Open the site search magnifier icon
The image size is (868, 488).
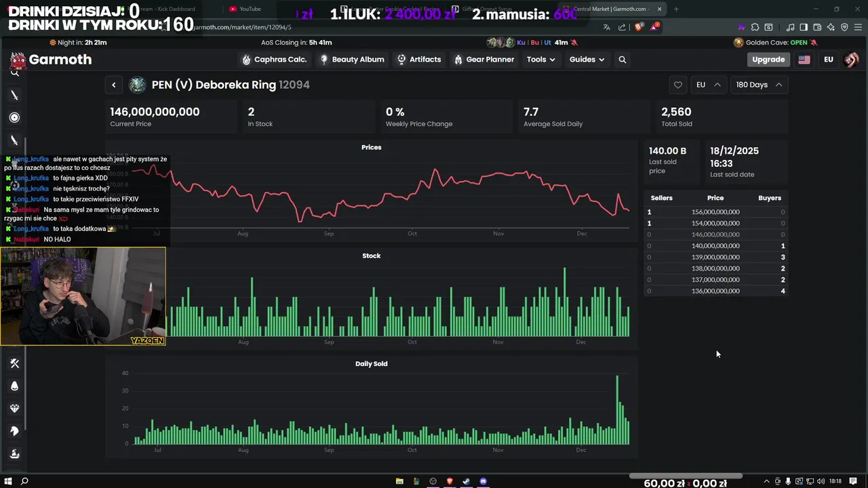pyautogui.click(x=622, y=60)
